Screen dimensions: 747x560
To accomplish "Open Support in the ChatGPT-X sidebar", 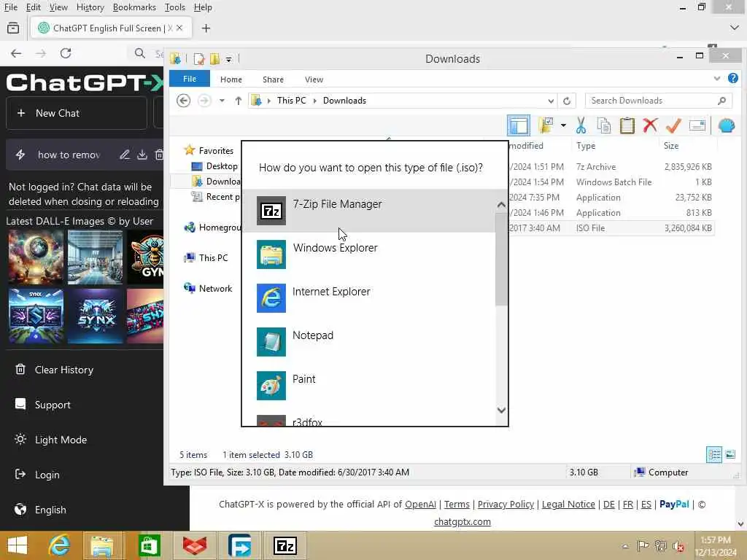I will (43, 405).
